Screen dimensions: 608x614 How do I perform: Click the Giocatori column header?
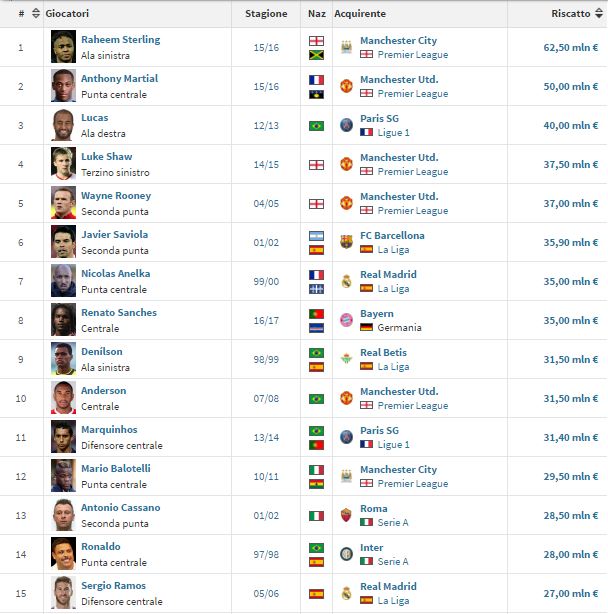tap(69, 14)
